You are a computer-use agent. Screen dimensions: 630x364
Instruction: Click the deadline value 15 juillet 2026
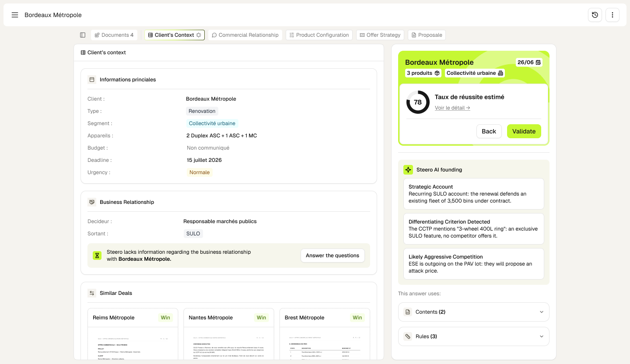click(x=204, y=160)
